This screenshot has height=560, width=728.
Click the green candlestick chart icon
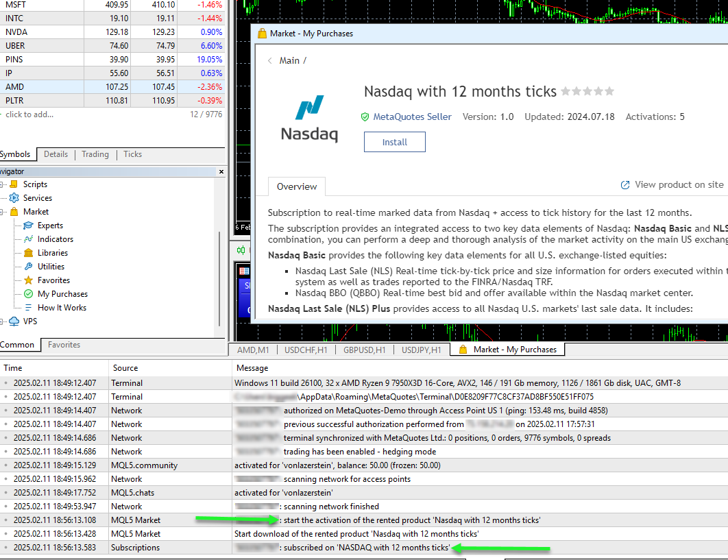(x=241, y=250)
